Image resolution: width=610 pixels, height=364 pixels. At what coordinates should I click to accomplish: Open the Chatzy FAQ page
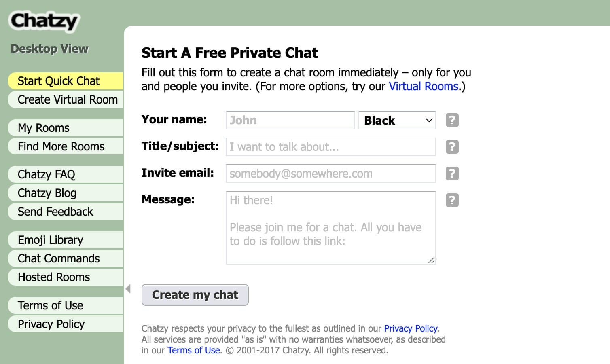coord(46,174)
